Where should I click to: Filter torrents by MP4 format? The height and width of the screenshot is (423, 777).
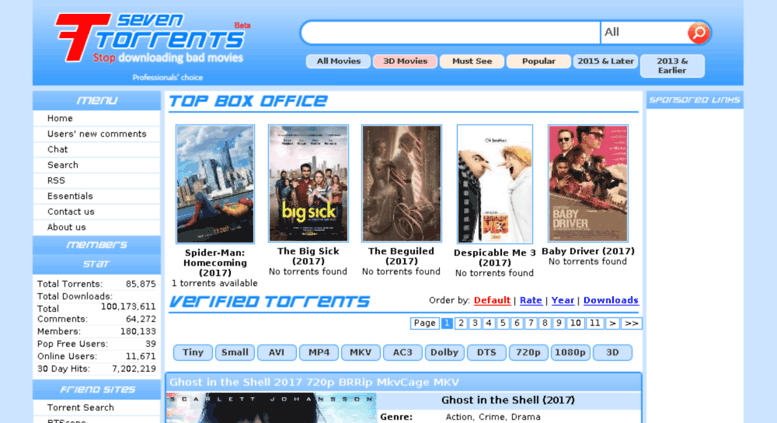pyautogui.click(x=319, y=353)
